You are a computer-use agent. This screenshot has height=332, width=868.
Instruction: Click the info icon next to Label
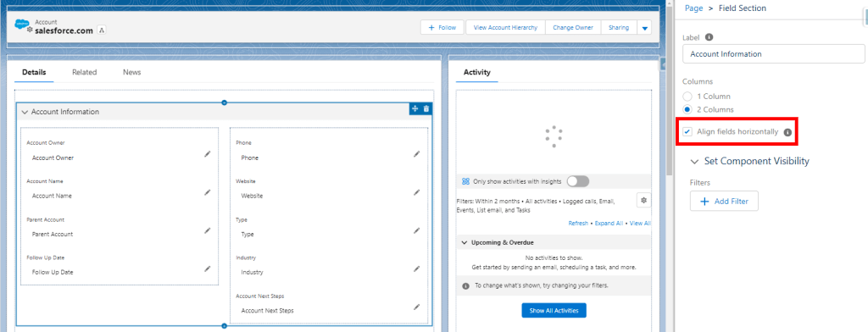pyautogui.click(x=709, y=37)
